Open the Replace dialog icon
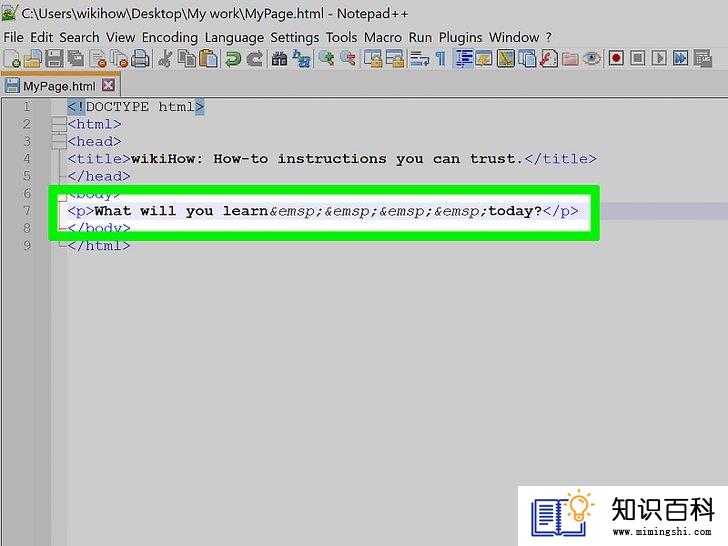Image resolution: width=728 pixels, height=546 pixels. click(x=302, y=59)
